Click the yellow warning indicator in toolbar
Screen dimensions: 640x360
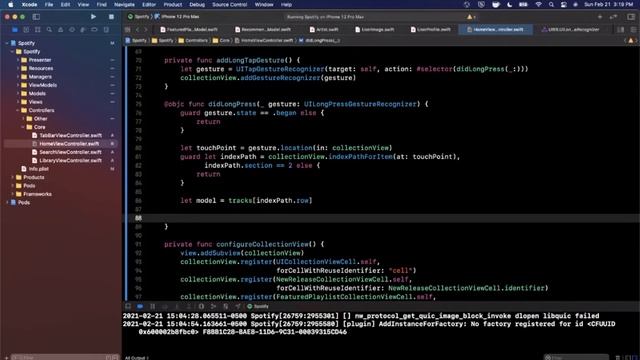click(x=471, y=17)
